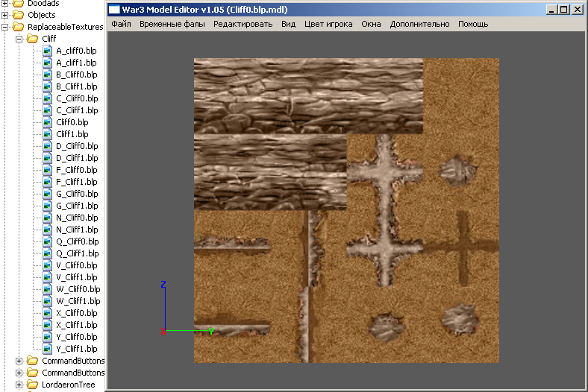Open the Редактировать menu
The width and height of the screenshot is (588, 392).
click(243, 24)
